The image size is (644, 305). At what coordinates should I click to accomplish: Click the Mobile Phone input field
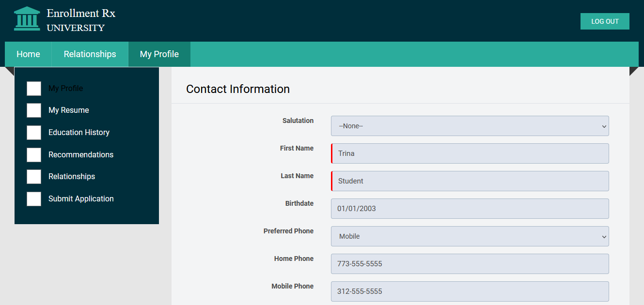[470, 291]
